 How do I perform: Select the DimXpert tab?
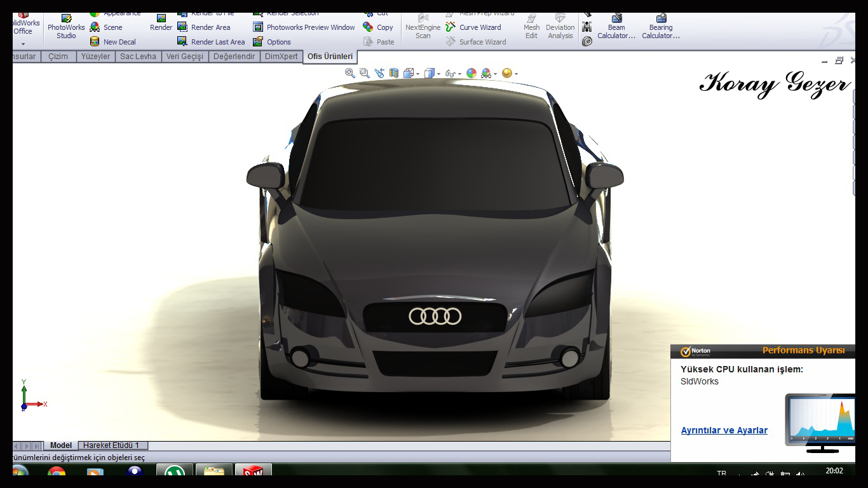pyautogui.click(x=281, y=57)
